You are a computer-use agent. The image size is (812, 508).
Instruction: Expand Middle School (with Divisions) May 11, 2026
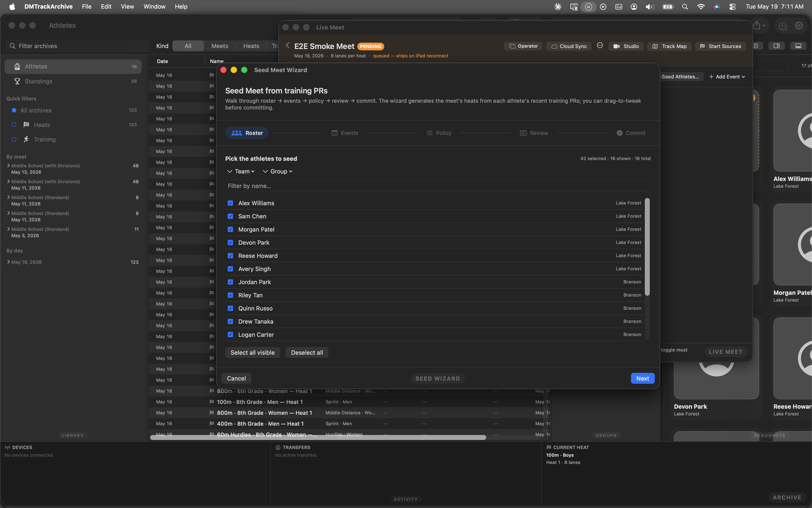coord(8,181)
